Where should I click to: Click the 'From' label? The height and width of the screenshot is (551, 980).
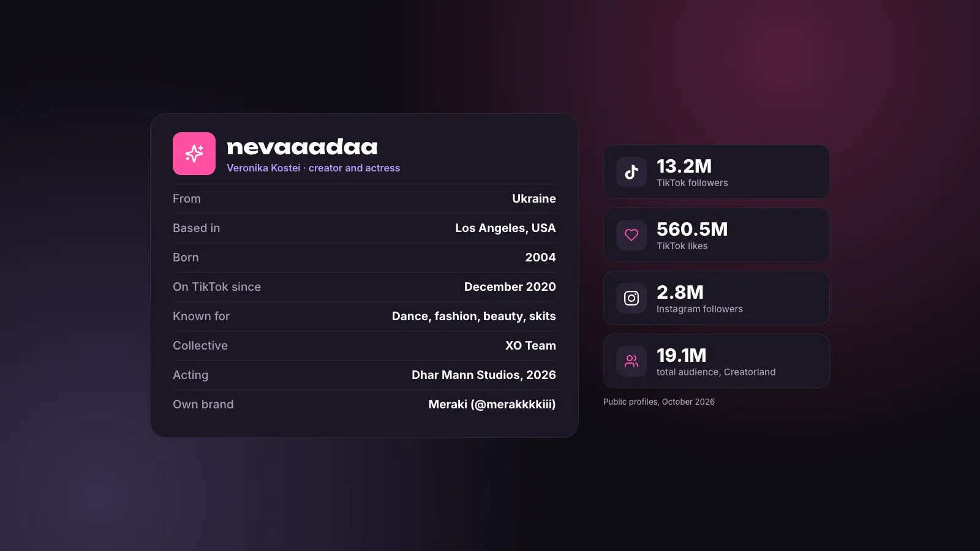point(187,198)
